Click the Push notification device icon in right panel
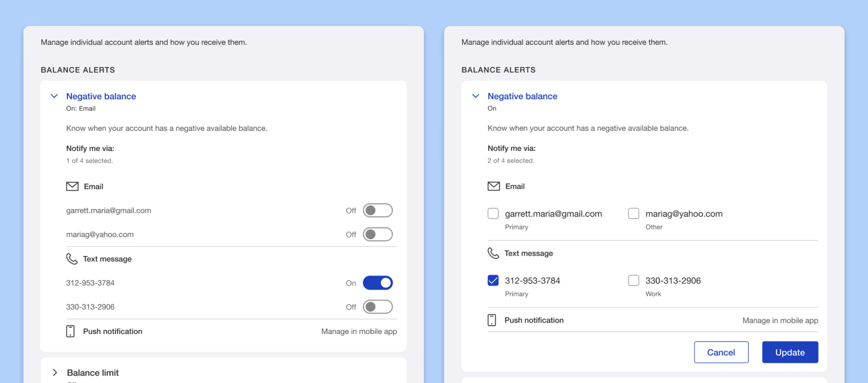The height and width of the screenshot is (383, 868). click(x=492, y=320)
